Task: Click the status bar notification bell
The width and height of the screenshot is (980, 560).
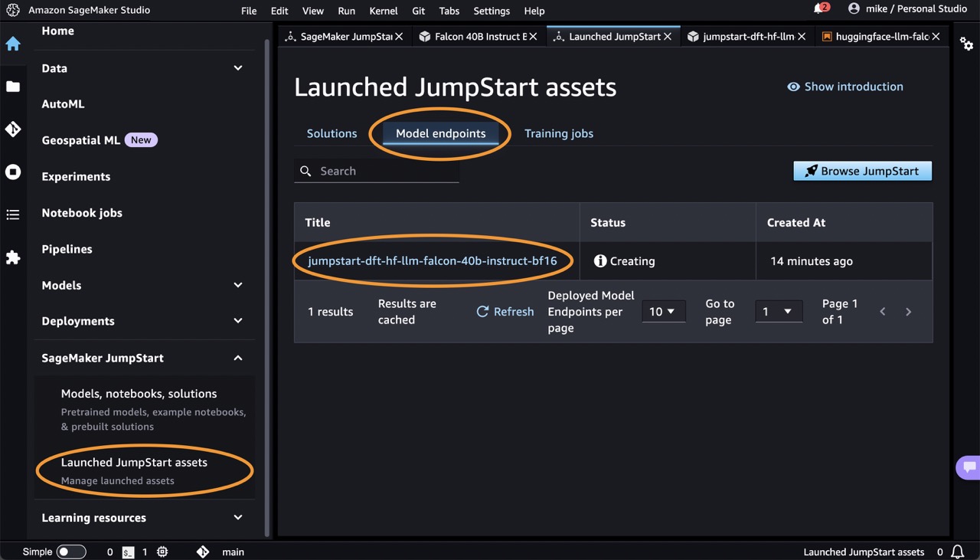Action: [x=957, y=552]
